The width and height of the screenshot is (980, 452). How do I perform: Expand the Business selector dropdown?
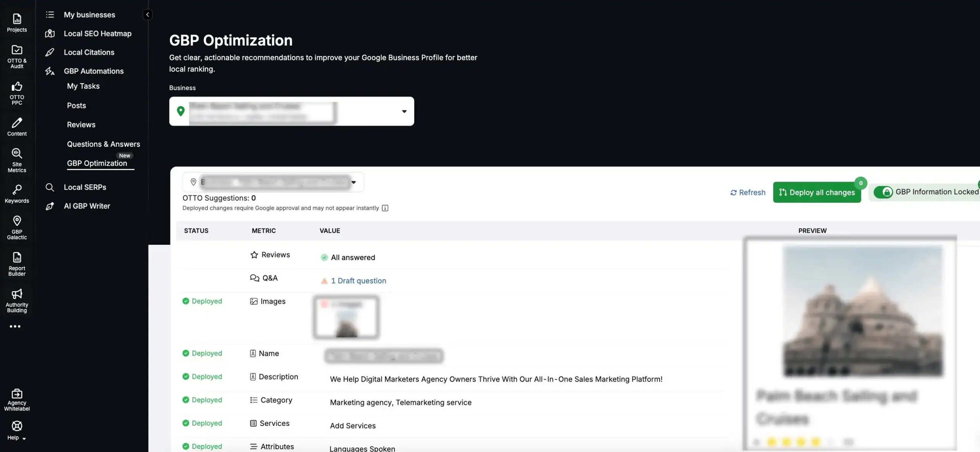coord(404,111)
